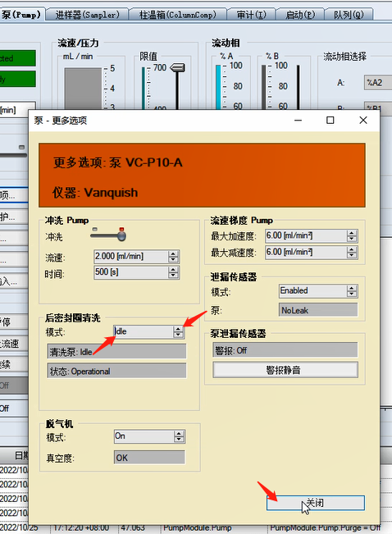392x534 pixels.
Task: Open the 泄漏传感器 模式 Enabled dropdown
Action: (312, 291)
